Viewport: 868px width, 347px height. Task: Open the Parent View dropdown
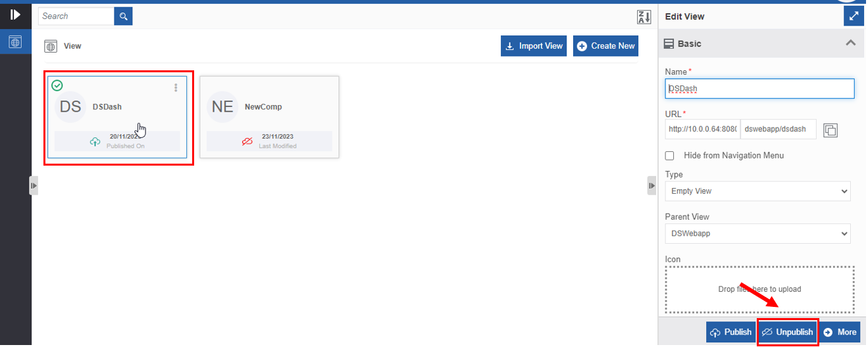click(758, 233)
